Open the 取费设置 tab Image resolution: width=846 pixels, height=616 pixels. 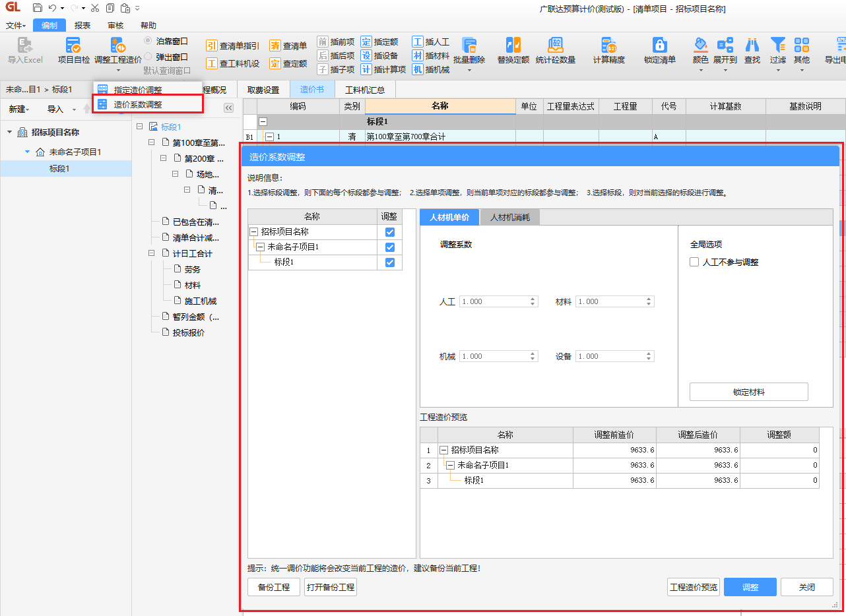pyautogui.click(x=263, y=90)
